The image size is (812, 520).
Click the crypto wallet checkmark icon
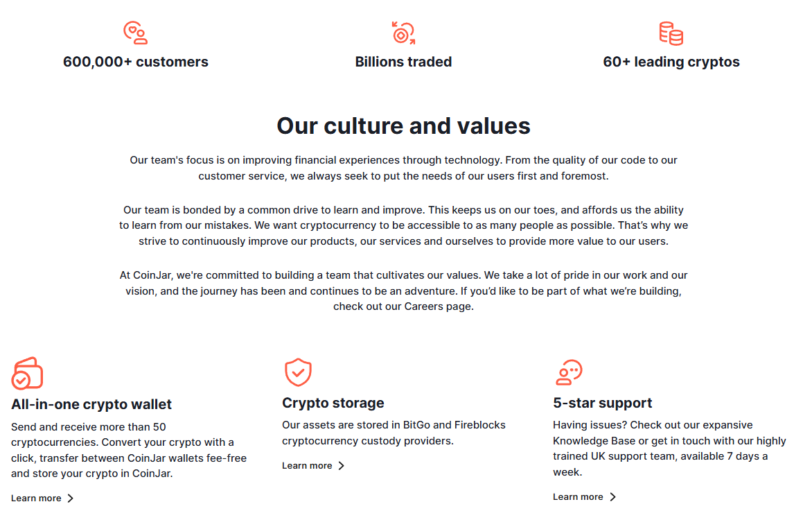27,373
